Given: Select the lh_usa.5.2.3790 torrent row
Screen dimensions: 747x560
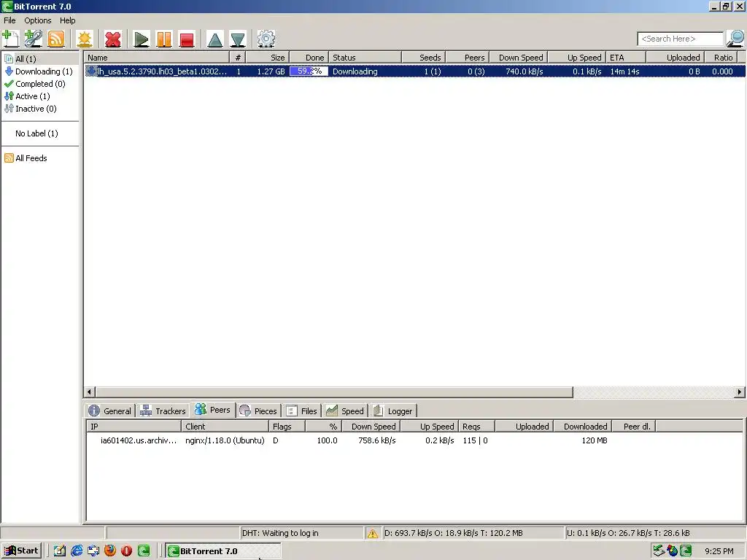Looking at the screenshot, I should (414, 71).
